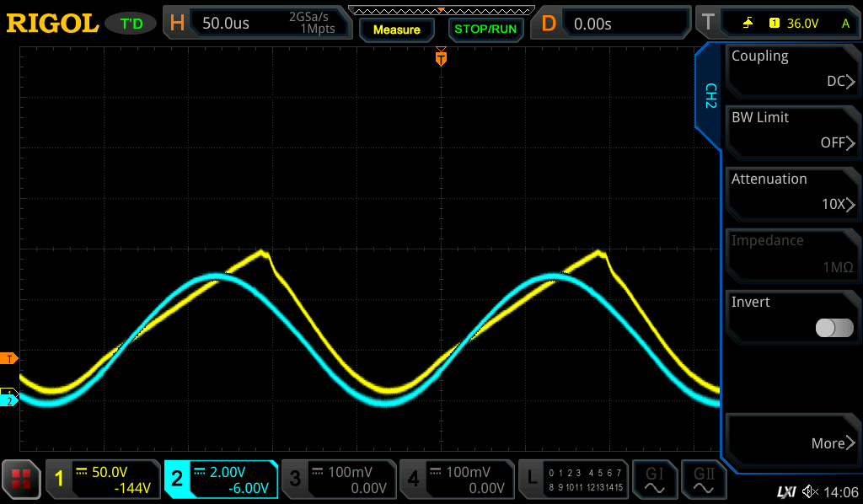Viewport: 863px width, 504px height.
Task: Click DC coupling icon in channel 2 box
Action: tap(199, 471)
